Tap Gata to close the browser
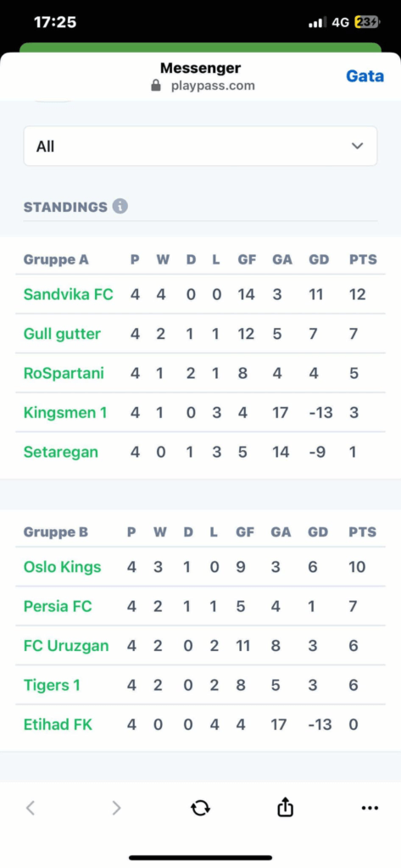 tap(365, 75)
